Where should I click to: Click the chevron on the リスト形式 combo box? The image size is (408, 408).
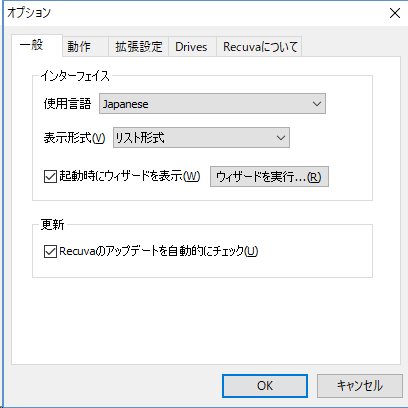pos(281,137)
